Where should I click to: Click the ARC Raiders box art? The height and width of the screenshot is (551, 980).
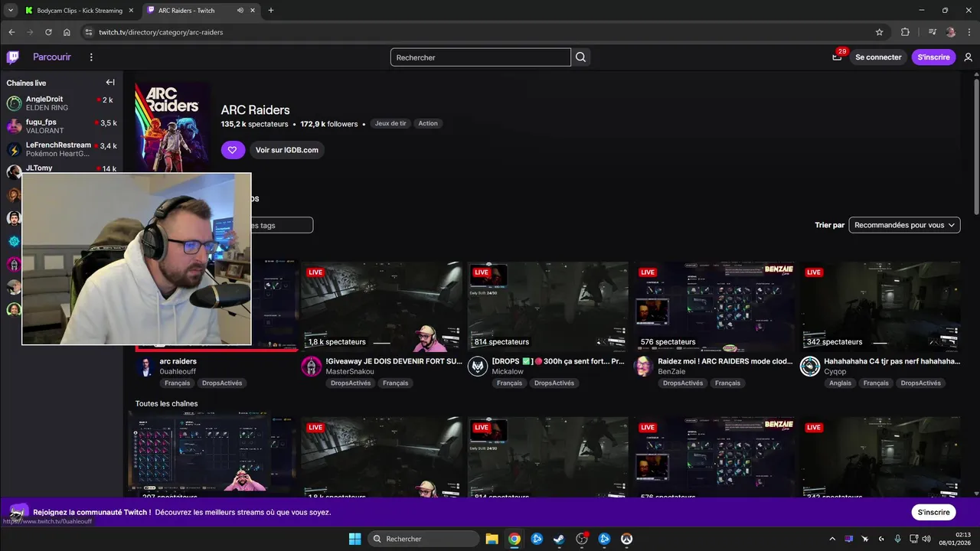[172, 127]
